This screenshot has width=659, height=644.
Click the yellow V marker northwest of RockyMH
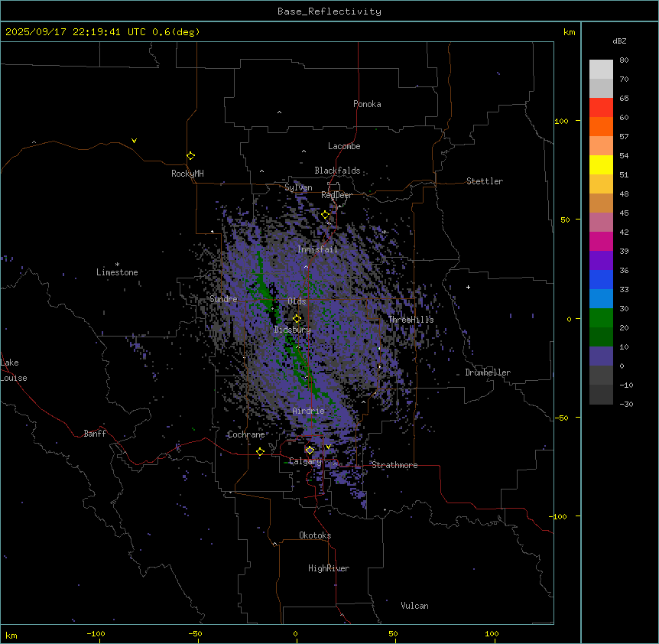pyautogui.click(x=134, y=141)
